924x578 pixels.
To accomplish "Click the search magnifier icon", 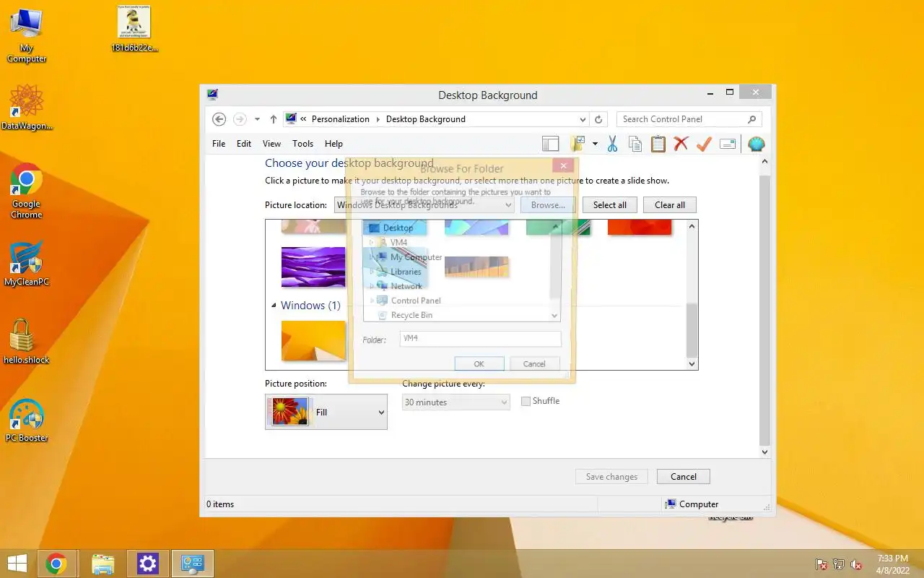I will coord(751,119).
